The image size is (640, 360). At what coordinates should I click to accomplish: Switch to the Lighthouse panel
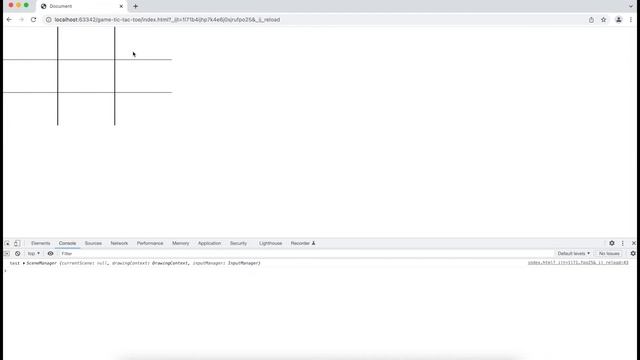point(271,243)
